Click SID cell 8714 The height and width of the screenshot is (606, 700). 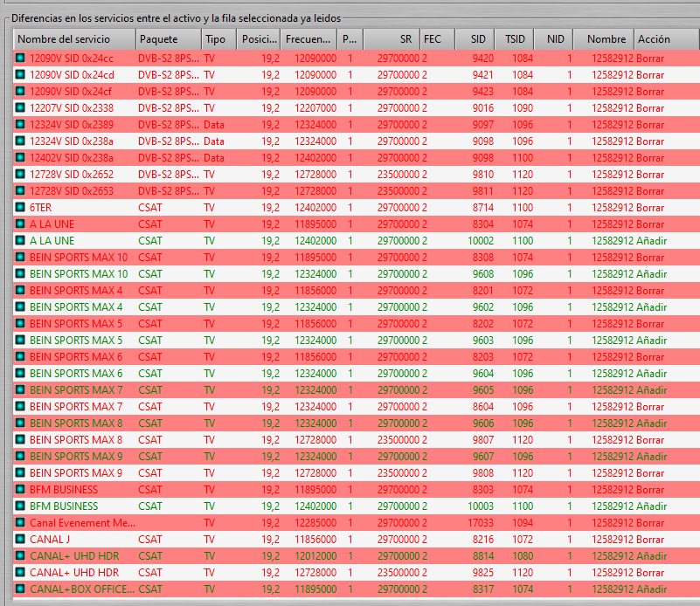click(x=483, y=207)
